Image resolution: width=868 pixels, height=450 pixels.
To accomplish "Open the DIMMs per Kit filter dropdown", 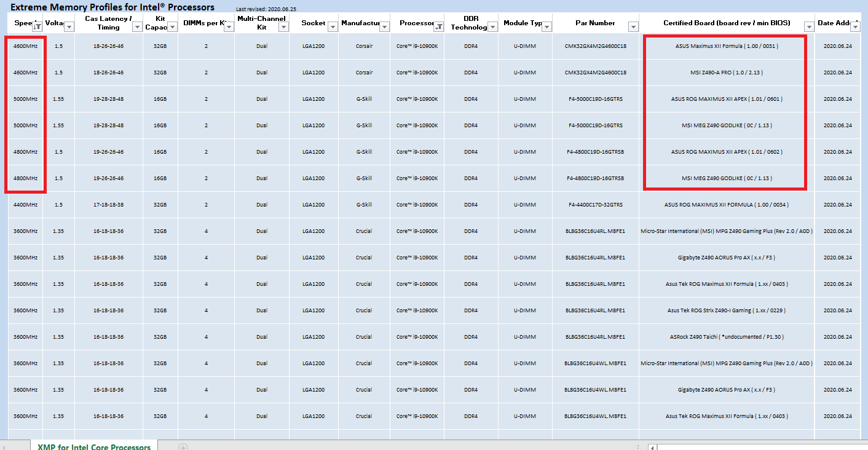I will pyautogui.click(x=229, y=27).
